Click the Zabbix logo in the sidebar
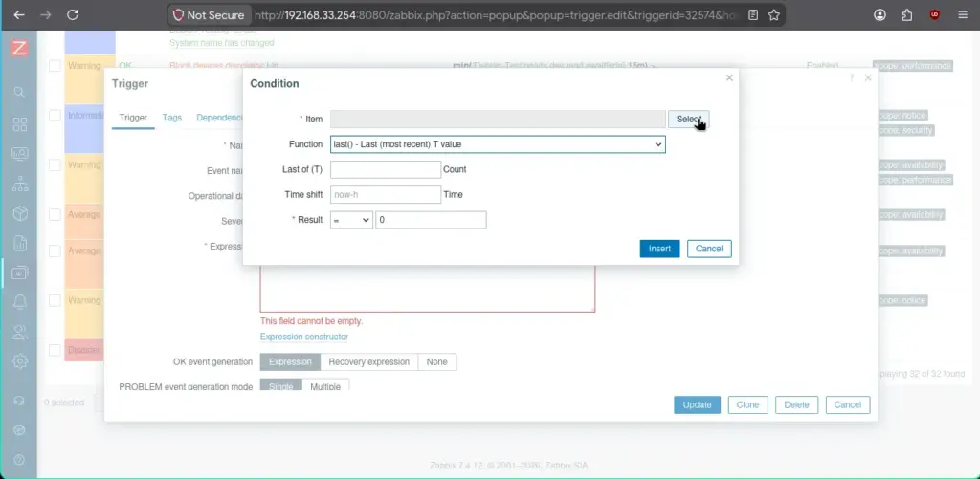980x479 pixels. click(x=19, y=48)
